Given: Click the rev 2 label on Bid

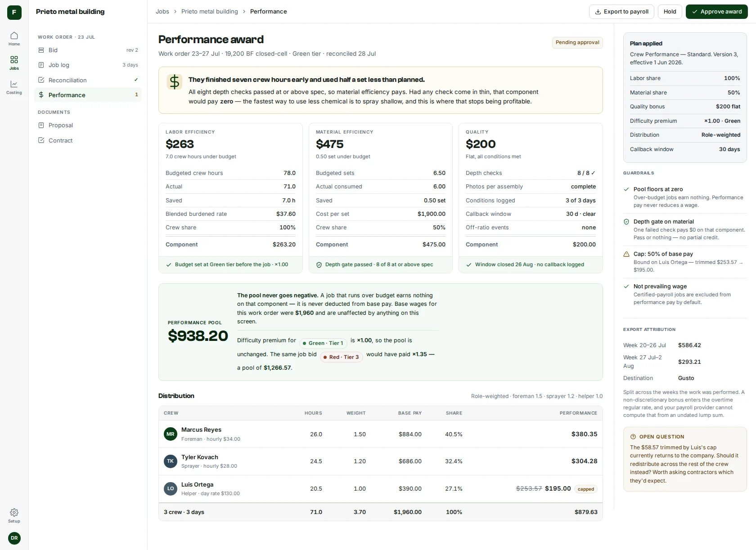Looking at the screenshot, I should coord(132,50).
